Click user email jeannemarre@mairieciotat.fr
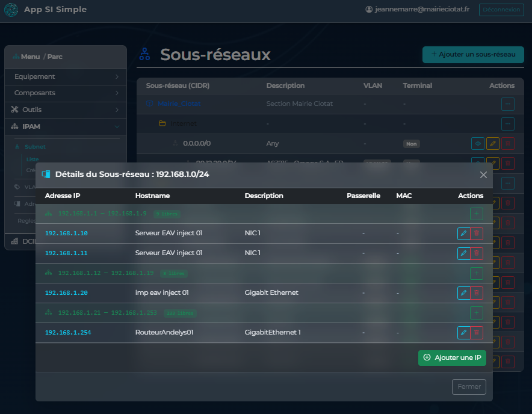This screenshot has width=532, height=414. 422,10
